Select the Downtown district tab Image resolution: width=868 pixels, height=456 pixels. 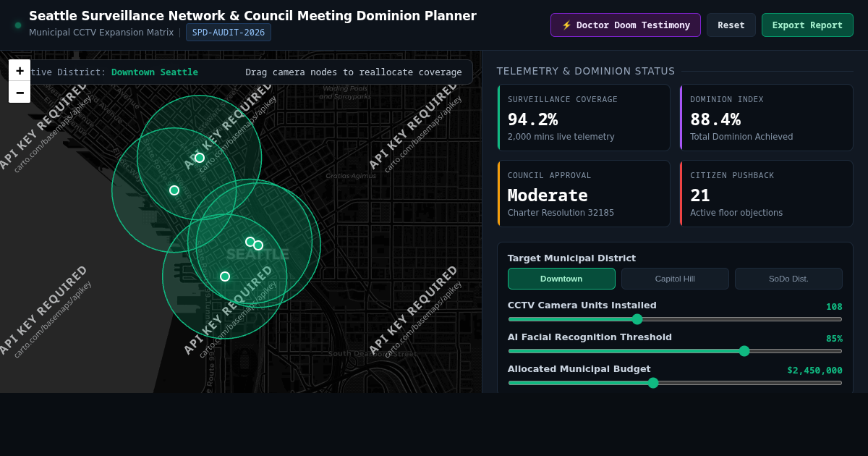(561, 279)
